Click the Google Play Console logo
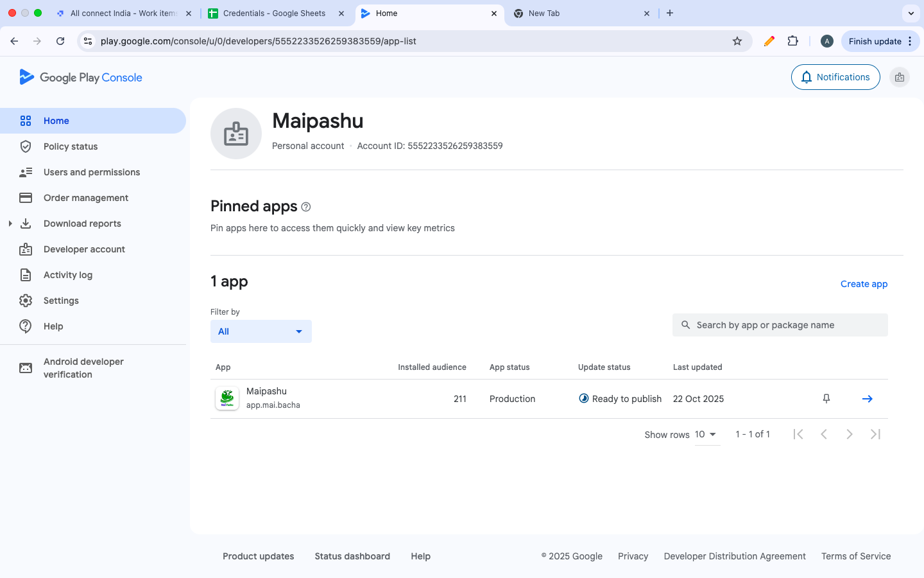924x578 pixels. point(81,77)
